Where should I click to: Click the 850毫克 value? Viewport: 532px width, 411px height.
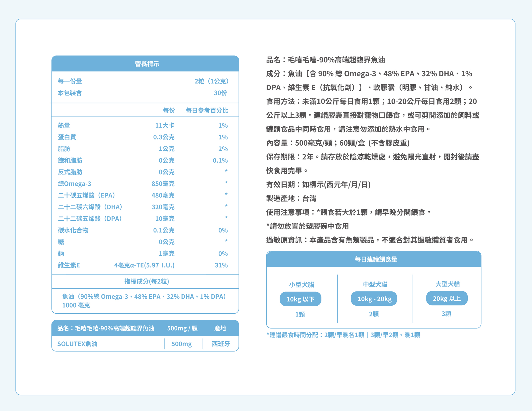163,184
